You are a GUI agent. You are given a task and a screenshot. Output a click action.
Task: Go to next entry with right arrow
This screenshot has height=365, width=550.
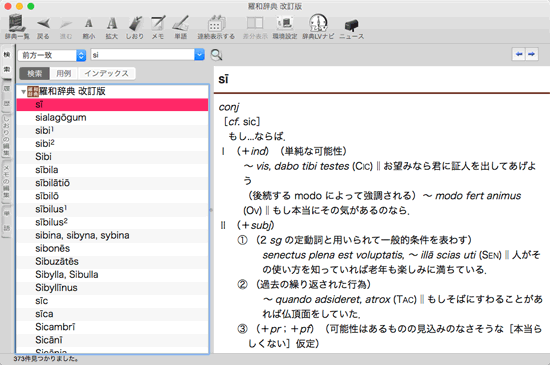point(532,54)
